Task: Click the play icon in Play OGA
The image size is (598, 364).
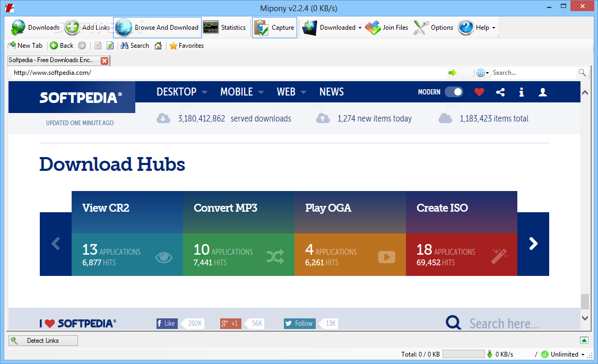Action: coord(387,257)
